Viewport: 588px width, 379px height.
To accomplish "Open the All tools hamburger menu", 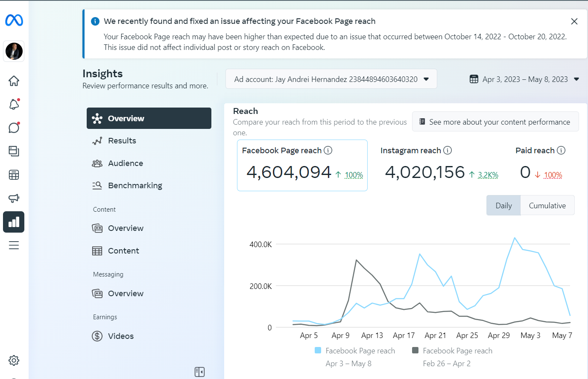I will pos(14,245).
